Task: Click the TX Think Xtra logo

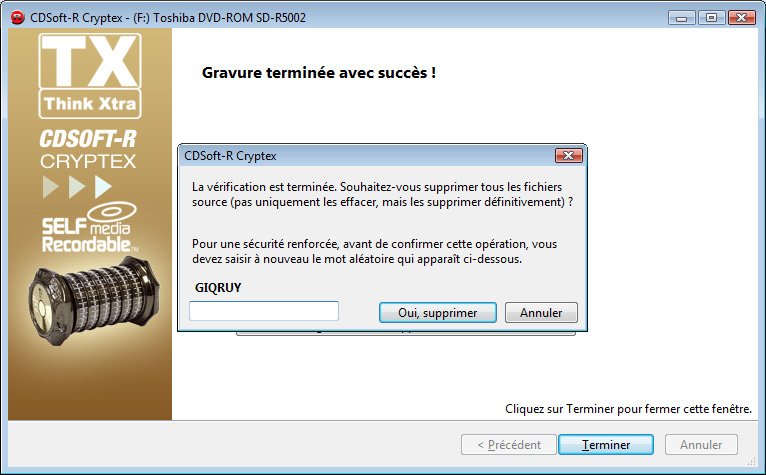Action: [90, 76]
